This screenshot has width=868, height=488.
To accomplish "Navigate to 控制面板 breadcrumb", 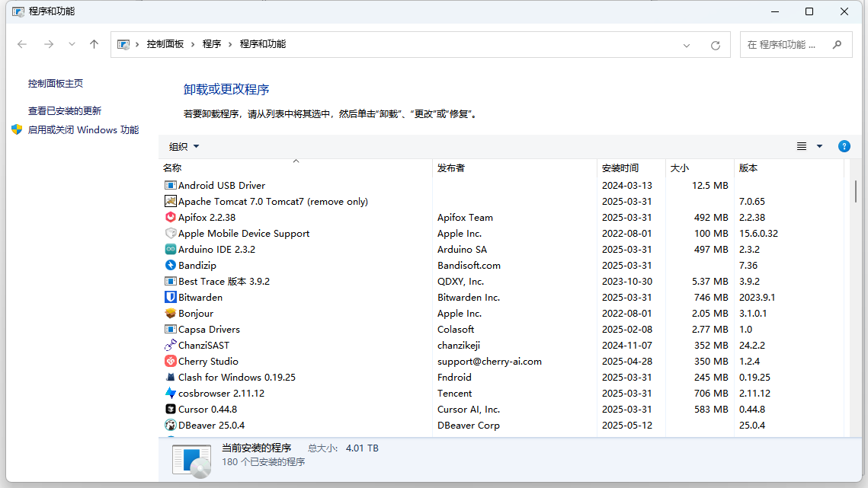I will pos(165,44).
